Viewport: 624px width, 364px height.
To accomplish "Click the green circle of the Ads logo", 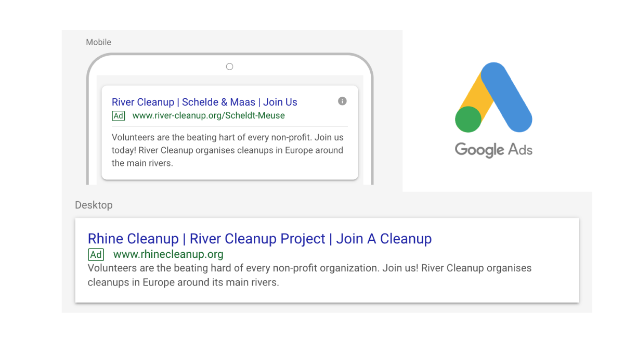I will 468,119.
